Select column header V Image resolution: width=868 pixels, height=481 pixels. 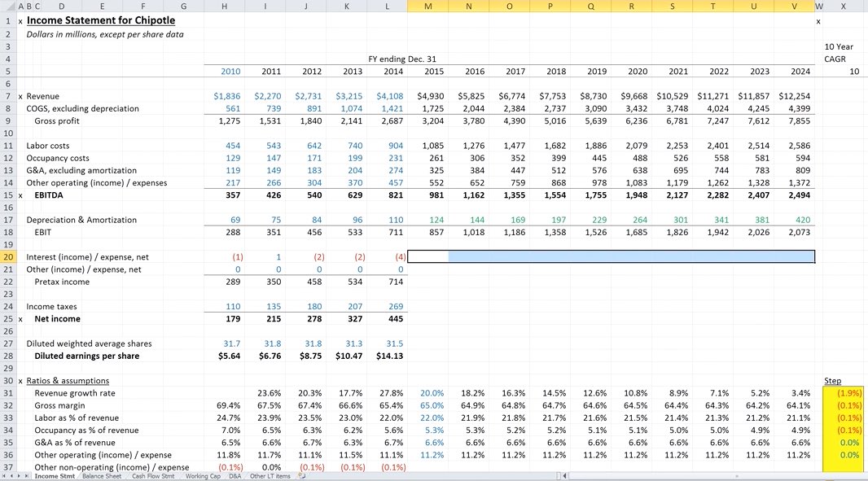795,6
